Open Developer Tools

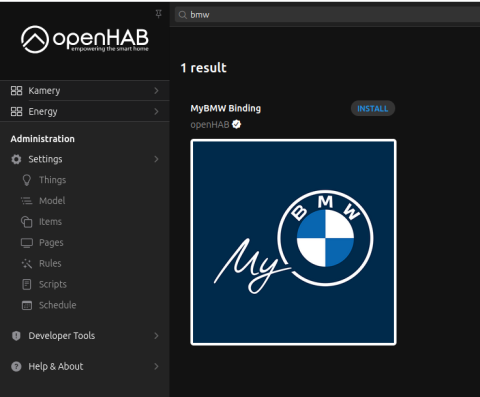click(85, 336)
